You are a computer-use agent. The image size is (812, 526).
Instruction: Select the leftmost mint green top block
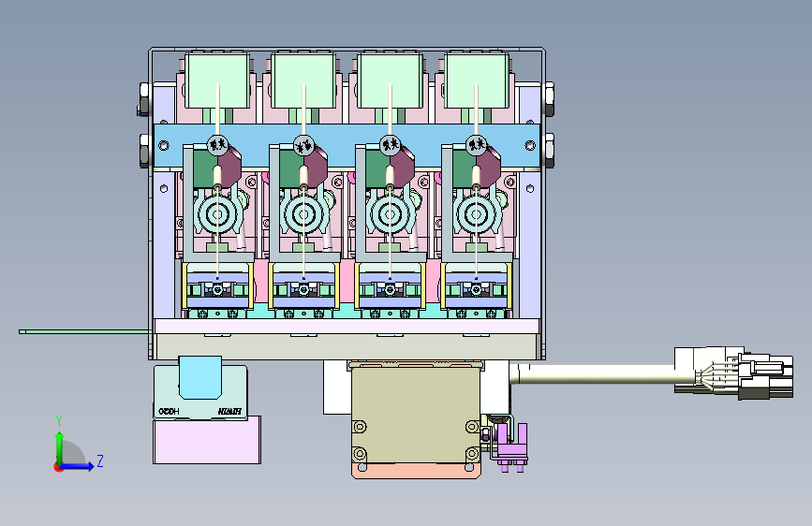pos(217,80)
